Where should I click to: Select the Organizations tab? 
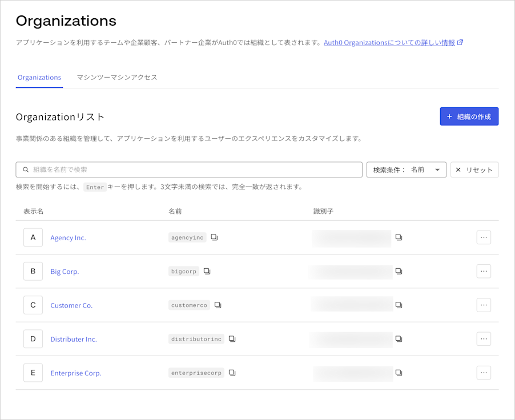click(39, 78)
